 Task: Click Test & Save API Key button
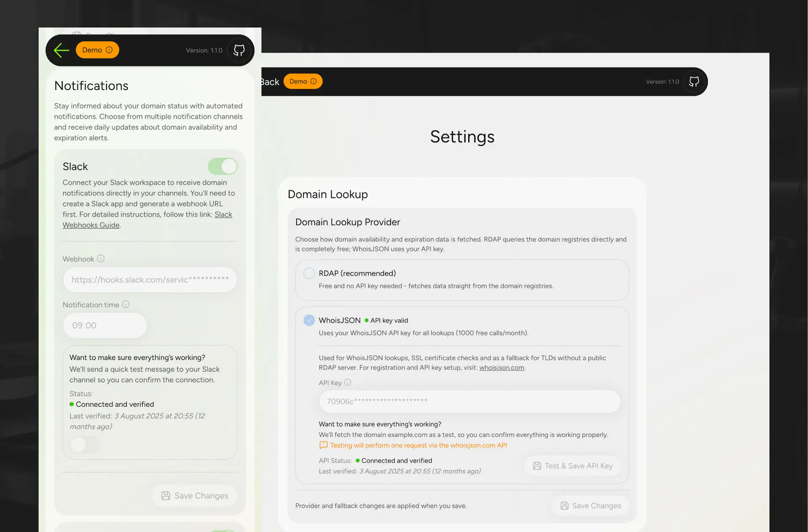tap(573, 466)
